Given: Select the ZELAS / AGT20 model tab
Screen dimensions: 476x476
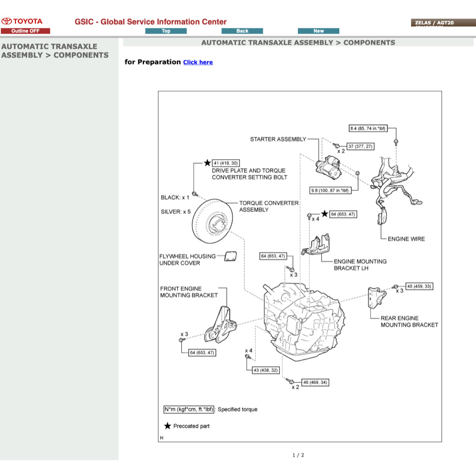Looking at the screenshot, I should click(x=443, y=22).
